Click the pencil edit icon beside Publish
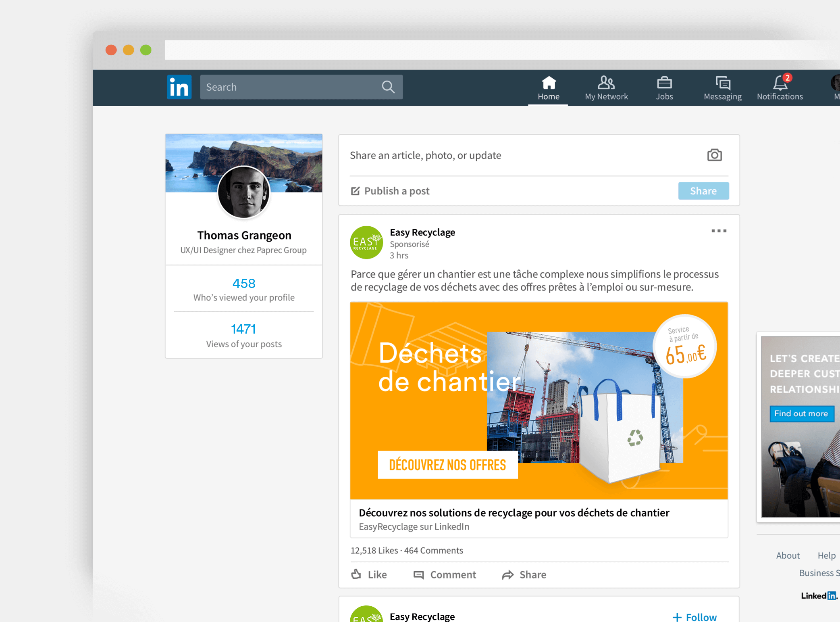This screenshot has height=622, width=840. [355, 191]
